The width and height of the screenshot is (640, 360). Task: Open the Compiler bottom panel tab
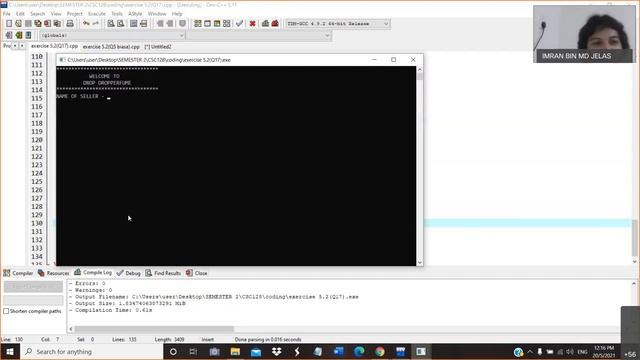pos(18,273)
